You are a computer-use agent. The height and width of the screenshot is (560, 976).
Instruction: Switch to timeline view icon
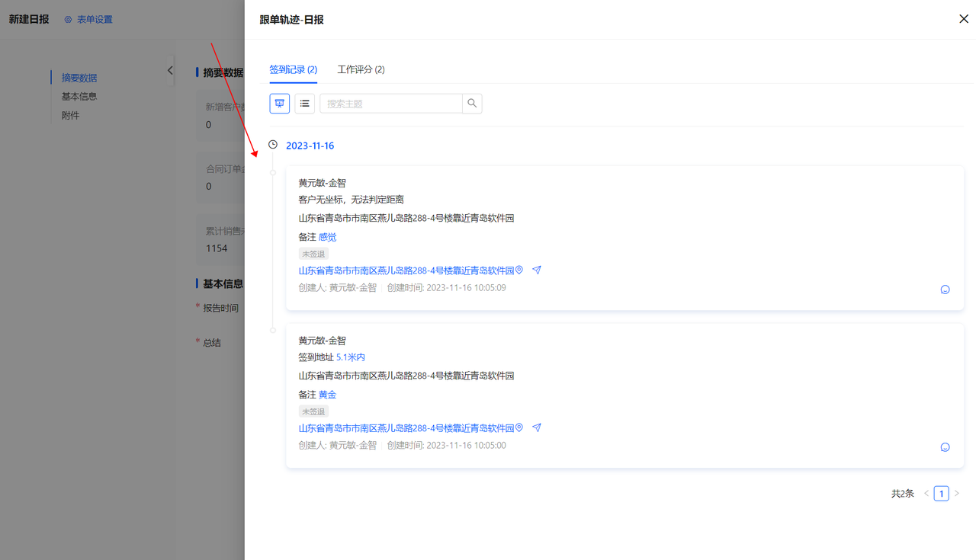pyautogui.click(x=280, y=104)
